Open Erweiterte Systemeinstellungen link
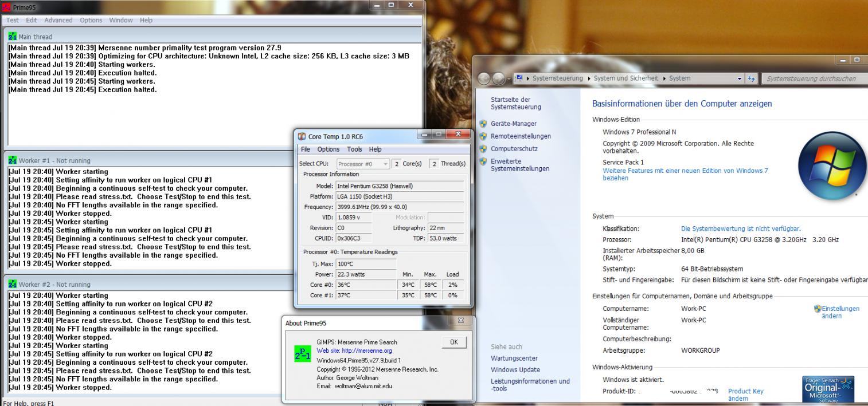This screenshot has height=406, width=868. click(520, 165)
